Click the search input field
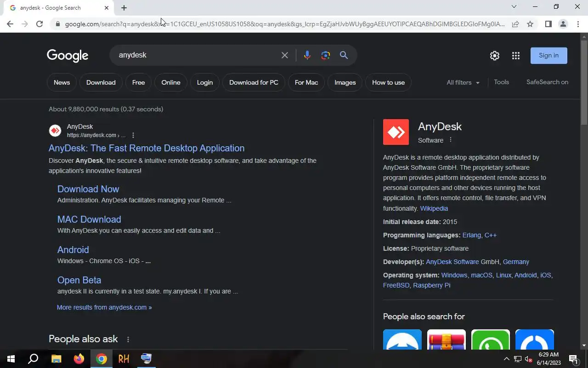588x368 pixels. [x=198, y=55]
